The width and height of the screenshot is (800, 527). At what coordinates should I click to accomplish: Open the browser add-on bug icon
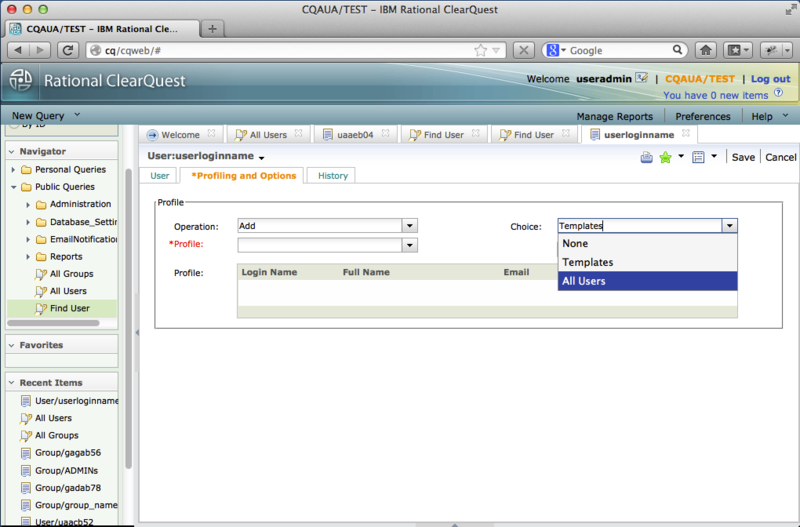(771, 50)
